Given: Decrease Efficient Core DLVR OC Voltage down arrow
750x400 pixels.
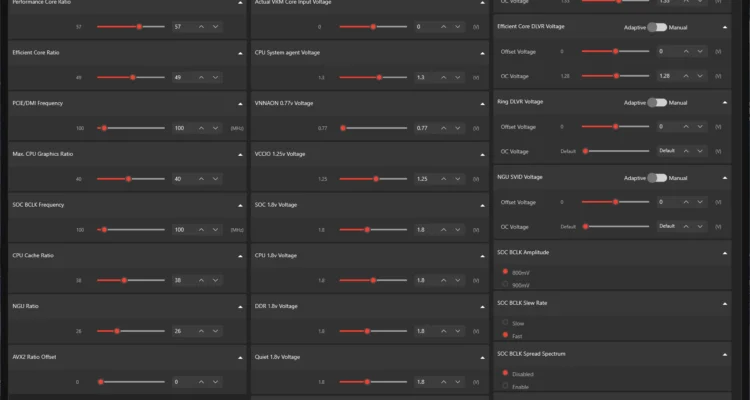Looking at the screenshot, I should coord(700,76).
